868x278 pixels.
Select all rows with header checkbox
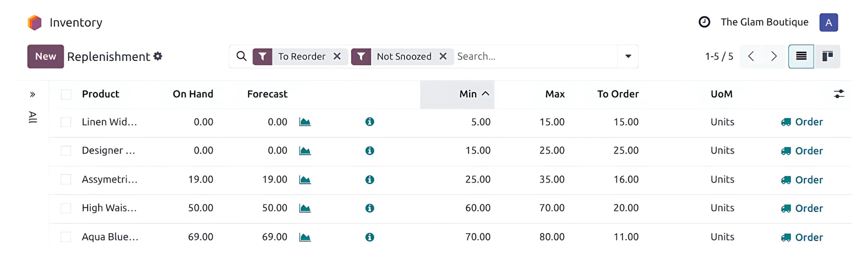pyautogui.click(x=66, y=95)
